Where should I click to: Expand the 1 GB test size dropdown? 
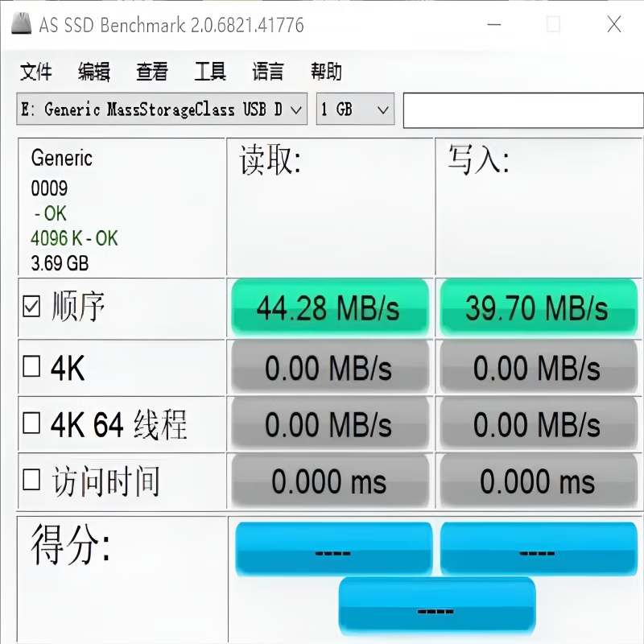tap(355, 109)
